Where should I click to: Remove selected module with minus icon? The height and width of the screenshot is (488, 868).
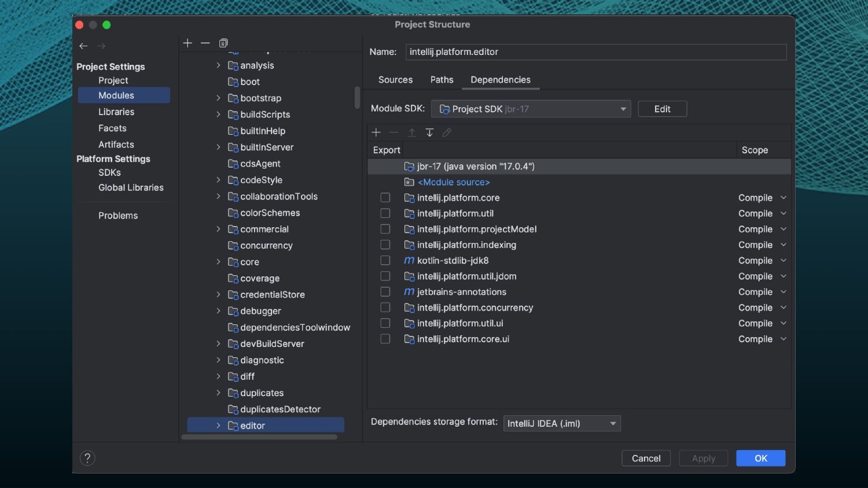click(x=205, y=43)
